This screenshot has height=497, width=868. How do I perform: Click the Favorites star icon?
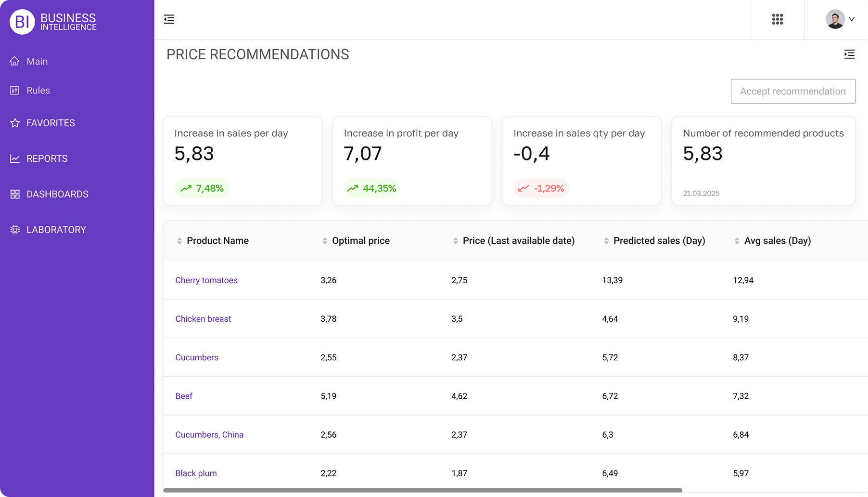pyautogui.click(x=15, y=123)
